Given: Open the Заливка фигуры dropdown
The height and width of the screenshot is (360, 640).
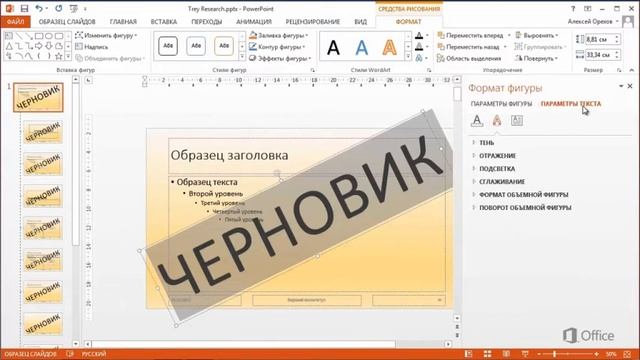Looking at the screenshot, I should tap(279, 36).
